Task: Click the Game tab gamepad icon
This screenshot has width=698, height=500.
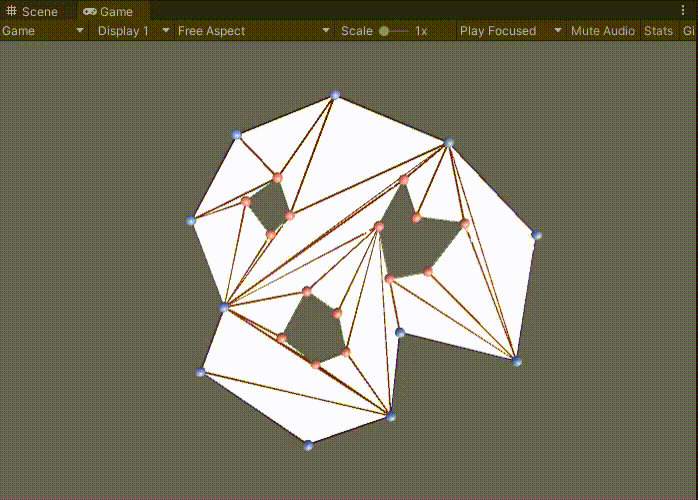Action: click(89, 11)
